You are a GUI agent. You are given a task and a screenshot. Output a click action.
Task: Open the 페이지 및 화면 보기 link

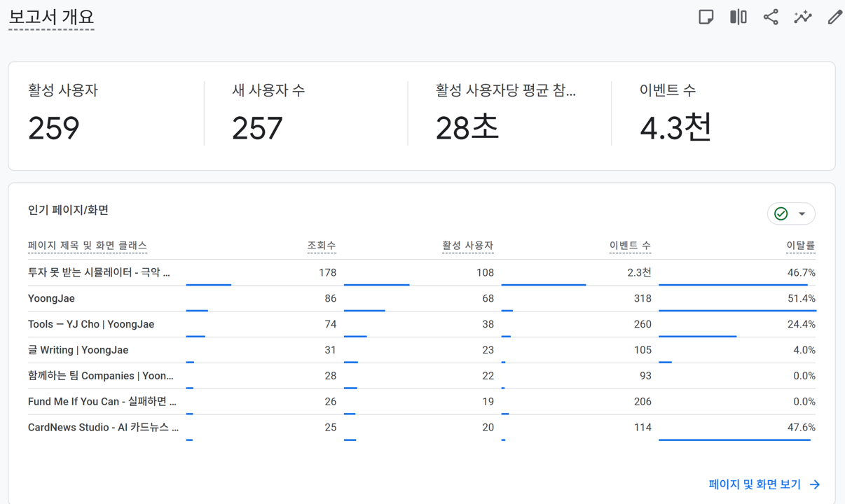(x=753, y=484)
